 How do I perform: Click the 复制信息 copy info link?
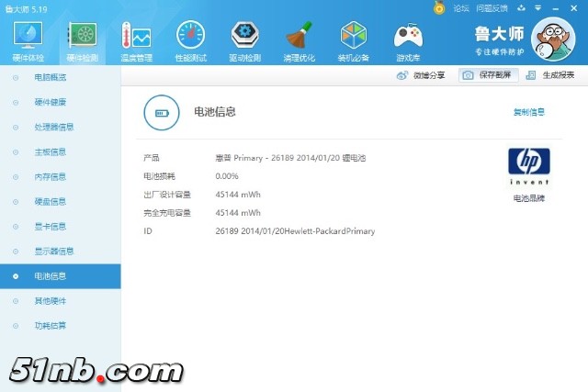click(528, 112)
